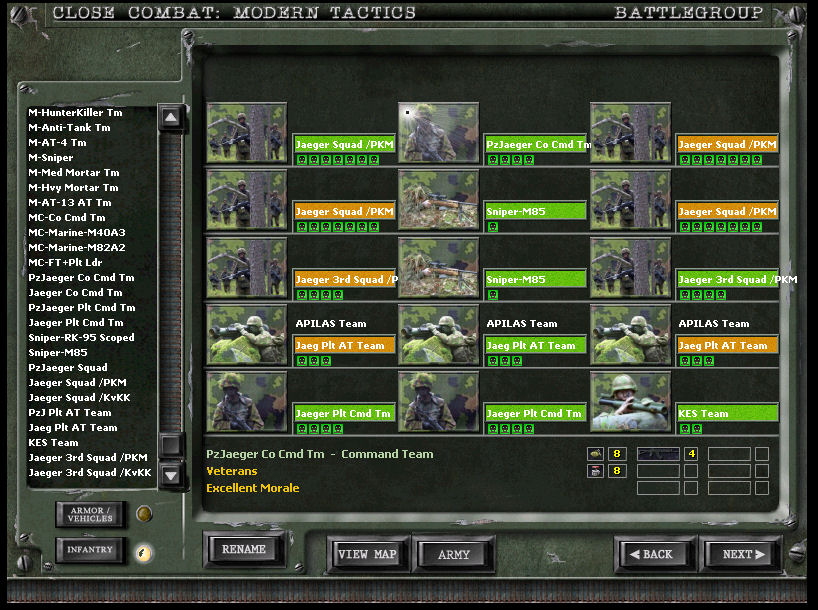Select Jaeger Co Cmd Tm list entry
Screen dimensions: 818x610
pos(75,293)
